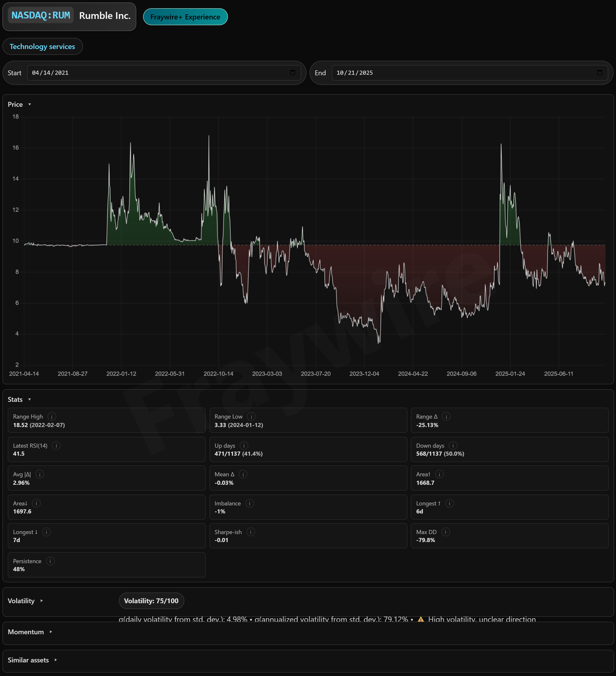Click the Technology services category tag
The height and width of the screenshot is (676, 616).
(x=42, y=47)
